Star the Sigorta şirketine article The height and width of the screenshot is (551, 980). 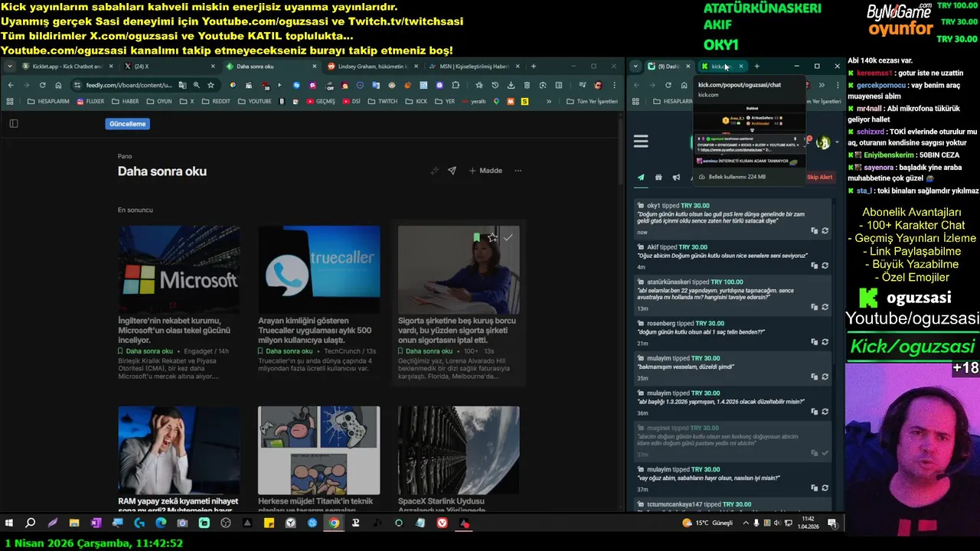coord(492,238)
